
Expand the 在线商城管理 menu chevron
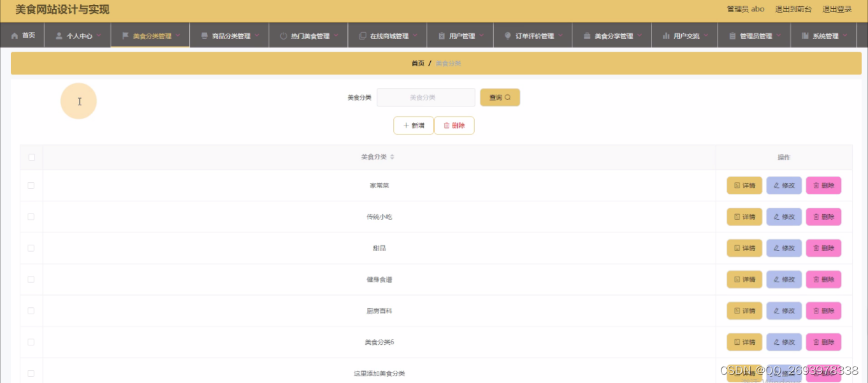pyautogui.click(x=415, y=36)
